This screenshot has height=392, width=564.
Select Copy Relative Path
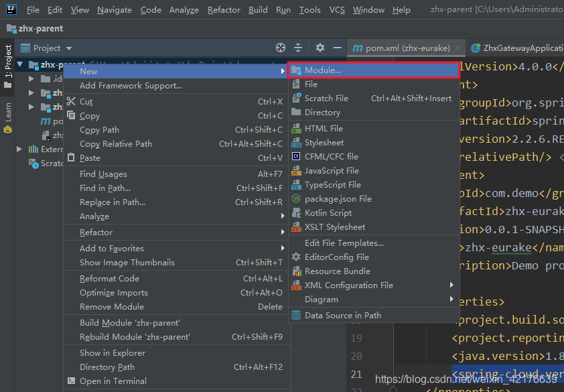(176, 144)
